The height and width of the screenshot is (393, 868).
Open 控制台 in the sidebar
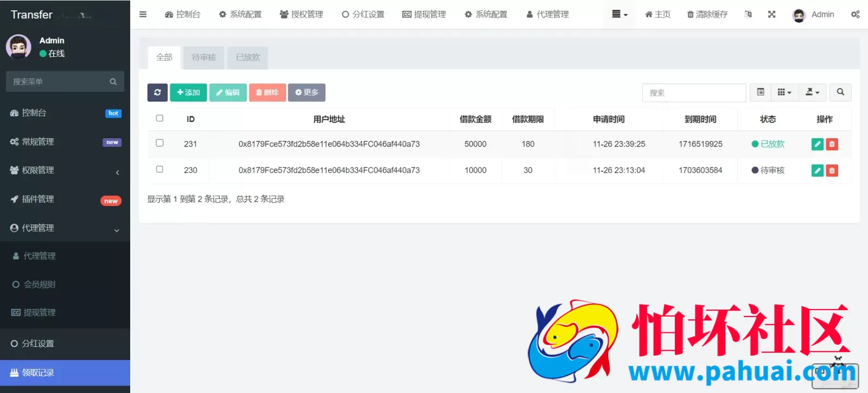65,113
